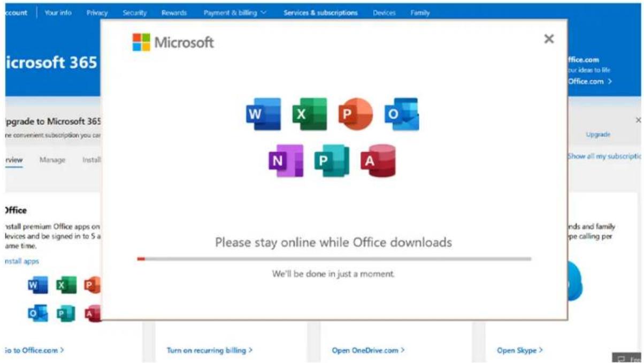Image resolution: width=644 pixels, height=363 pixels.
Task: Switch to the Rewards tab
Action: pyautogui.click(x=174, y=13)
